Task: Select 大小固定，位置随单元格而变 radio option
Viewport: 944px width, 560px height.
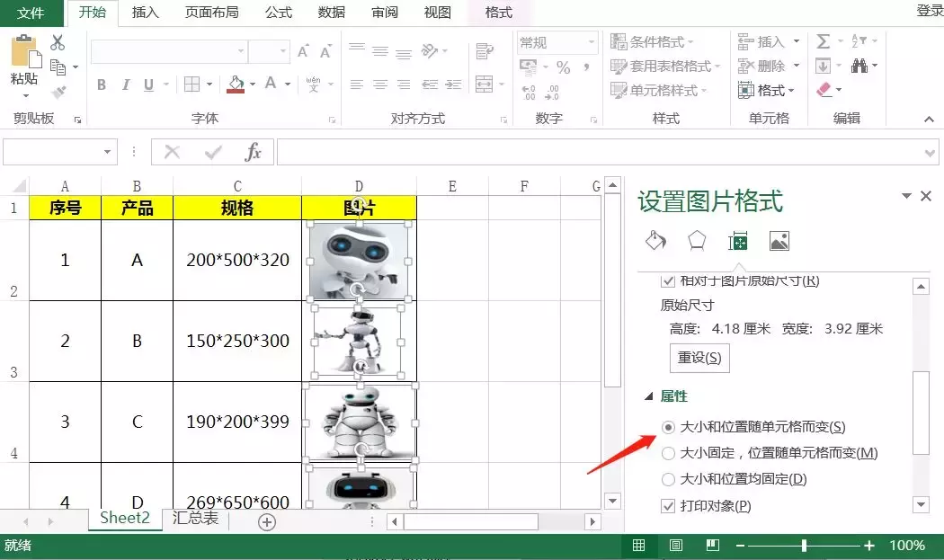Action: pos(668,453)
